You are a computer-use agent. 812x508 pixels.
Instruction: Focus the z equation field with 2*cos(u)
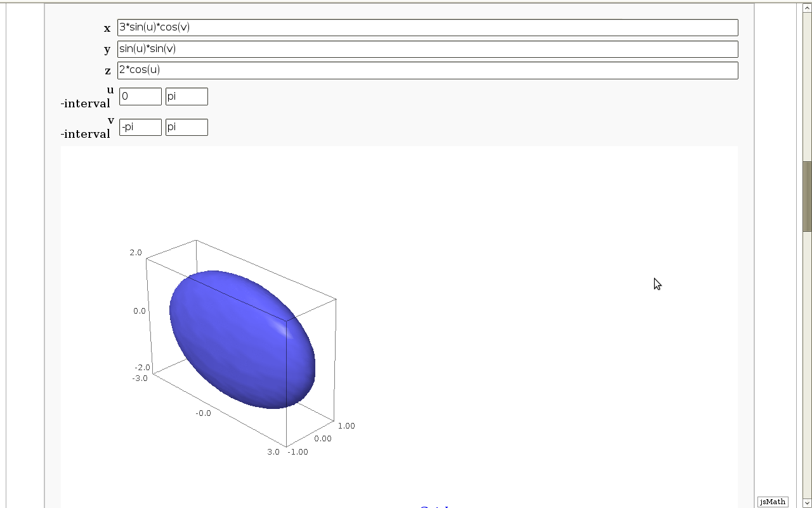click(x=427, y=70)
